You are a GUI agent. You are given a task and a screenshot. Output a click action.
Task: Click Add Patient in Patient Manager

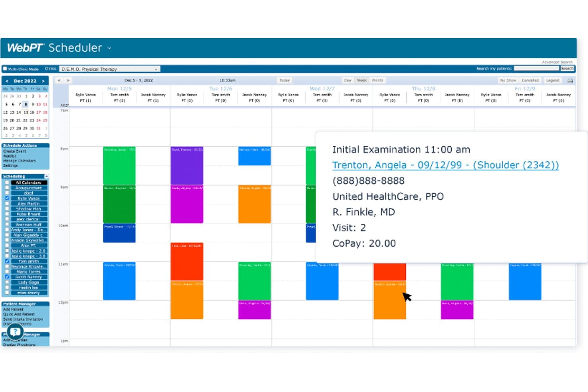click(x=13, y=309)
